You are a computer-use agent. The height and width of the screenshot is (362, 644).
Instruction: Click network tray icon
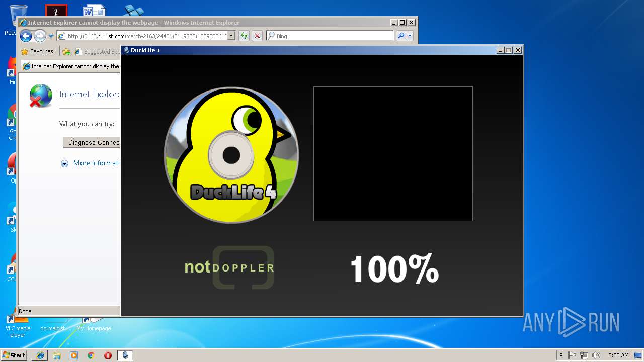584,355
